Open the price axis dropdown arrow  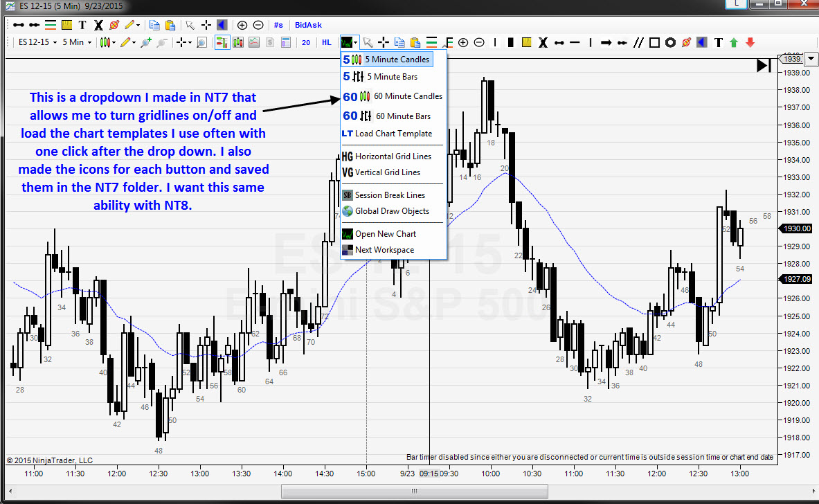(811, 59)
